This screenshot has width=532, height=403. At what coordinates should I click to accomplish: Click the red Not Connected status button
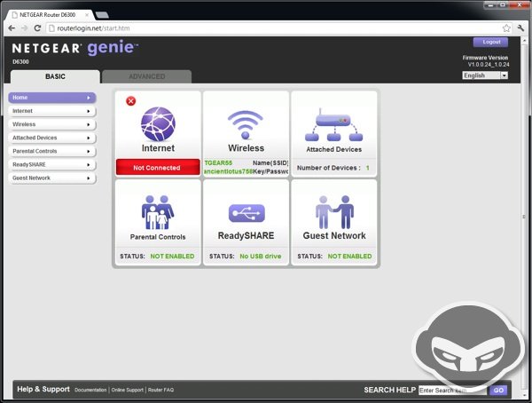coord(158,167)
